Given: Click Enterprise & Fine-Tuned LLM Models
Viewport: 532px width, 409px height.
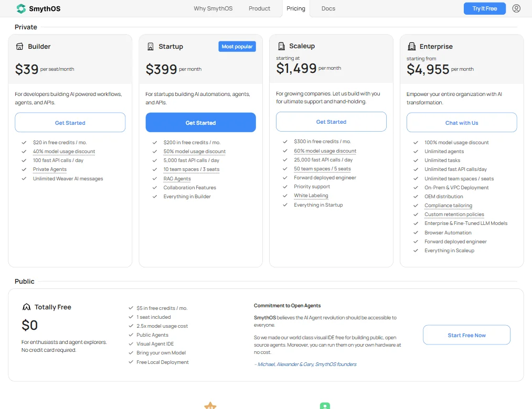Looking at the screenshot, I should (x=466, y=223).
